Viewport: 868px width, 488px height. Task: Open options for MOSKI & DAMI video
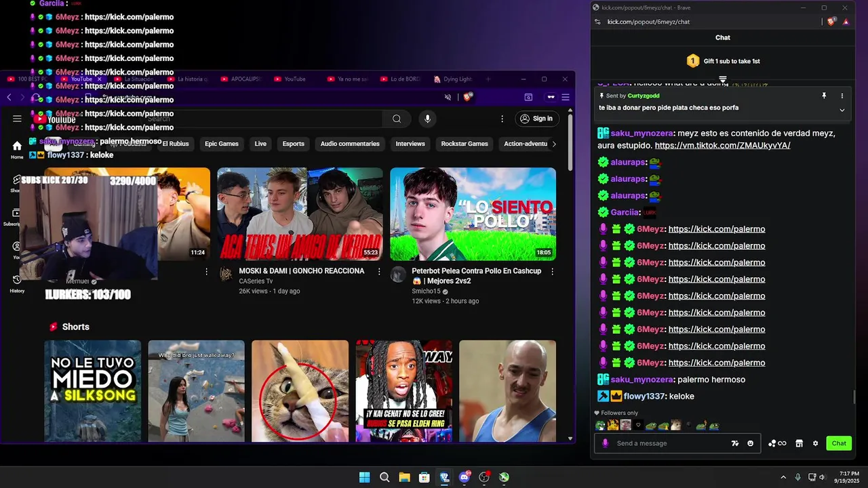[x=380, y=272]
